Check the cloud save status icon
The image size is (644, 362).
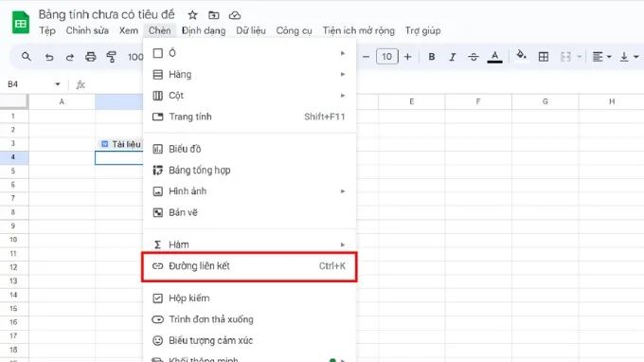point(235,15)
